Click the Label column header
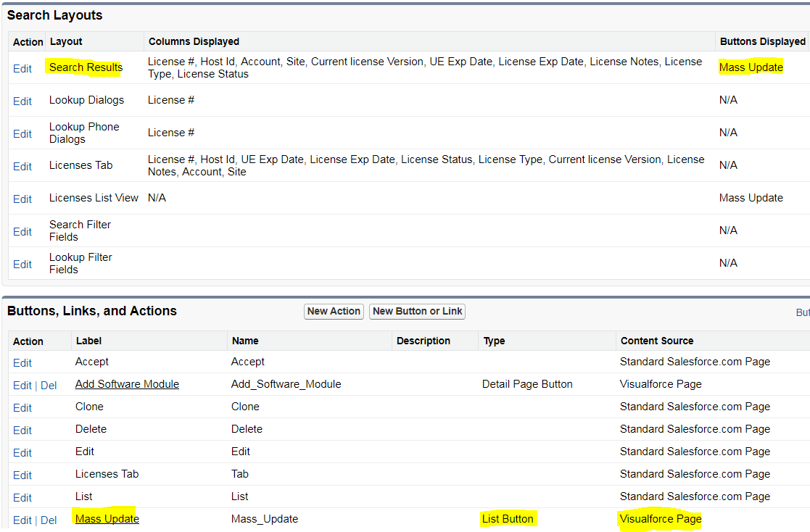 (x=88, y=341)
